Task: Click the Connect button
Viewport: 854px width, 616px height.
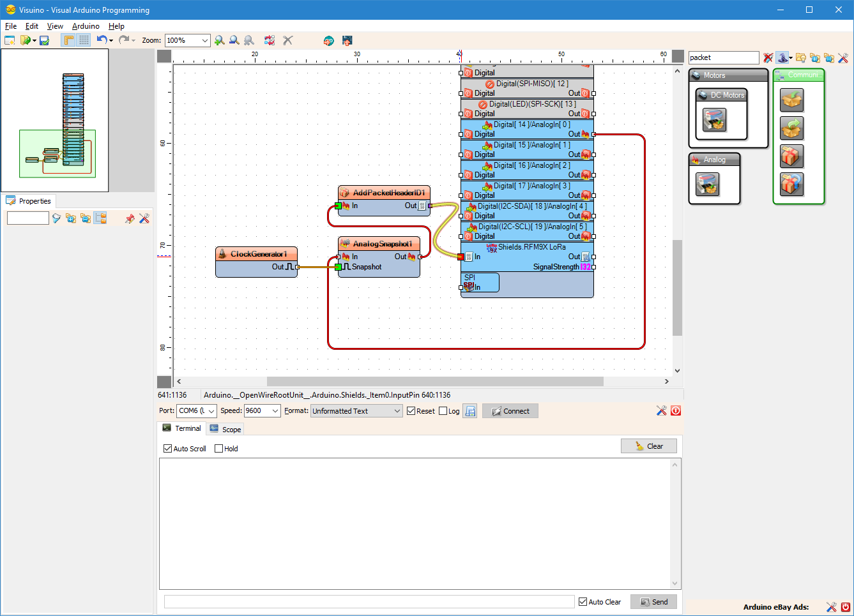Action: coord(510,411)
